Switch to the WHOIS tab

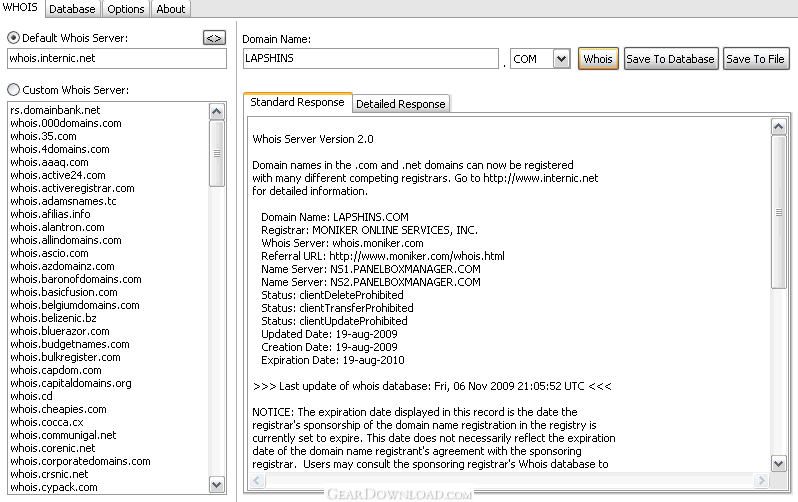pos(20,8)
